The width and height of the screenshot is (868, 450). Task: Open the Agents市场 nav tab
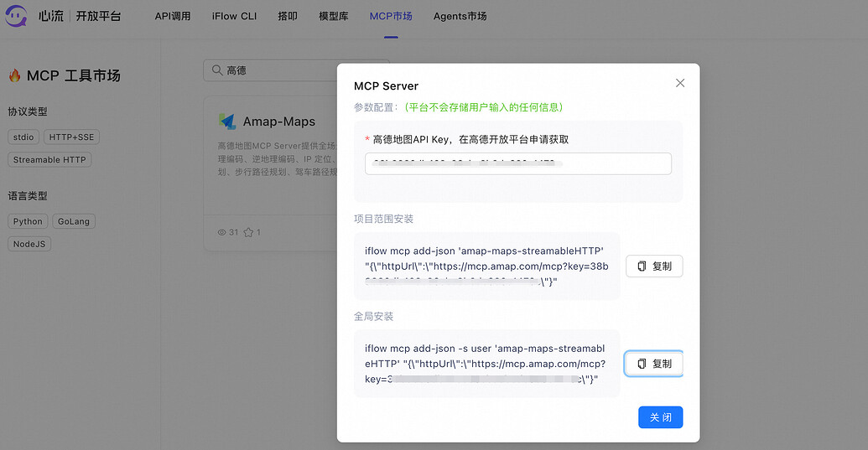tap(460, 17)
